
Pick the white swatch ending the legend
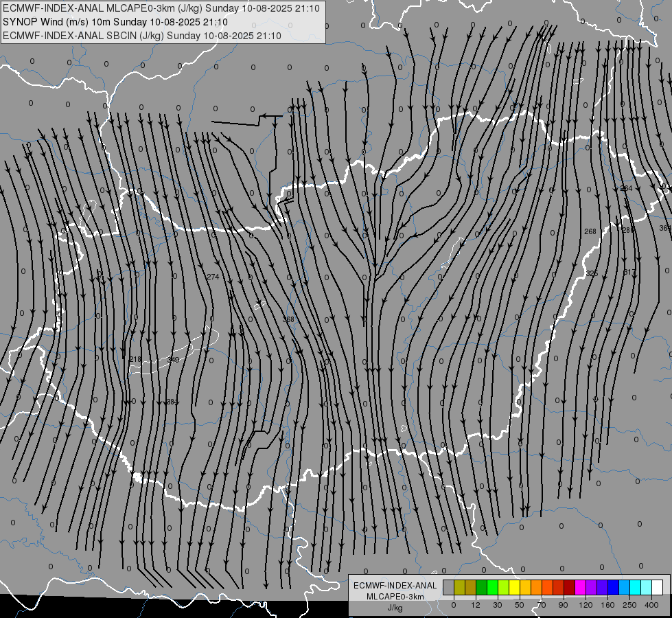click(657, 587)
